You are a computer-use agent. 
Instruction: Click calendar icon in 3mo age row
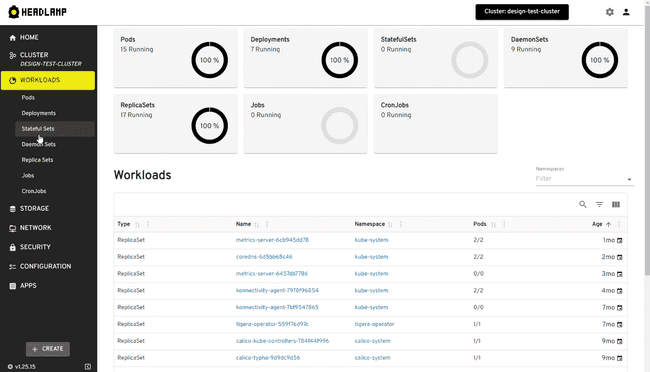point(620,274)
